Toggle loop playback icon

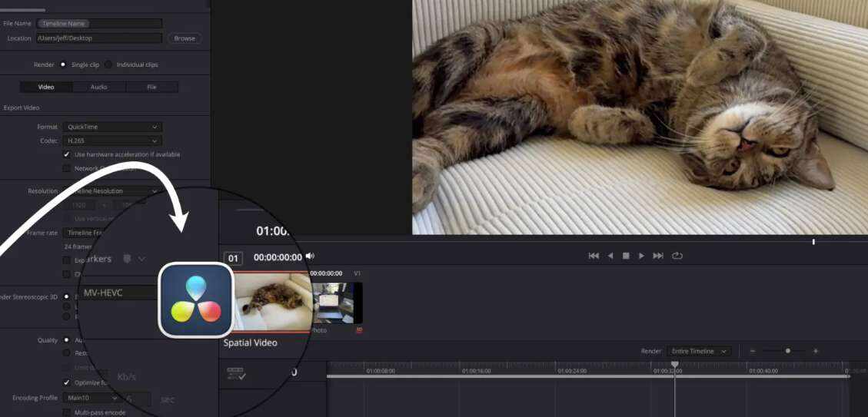pyautogui.click(x=677, y=256)
